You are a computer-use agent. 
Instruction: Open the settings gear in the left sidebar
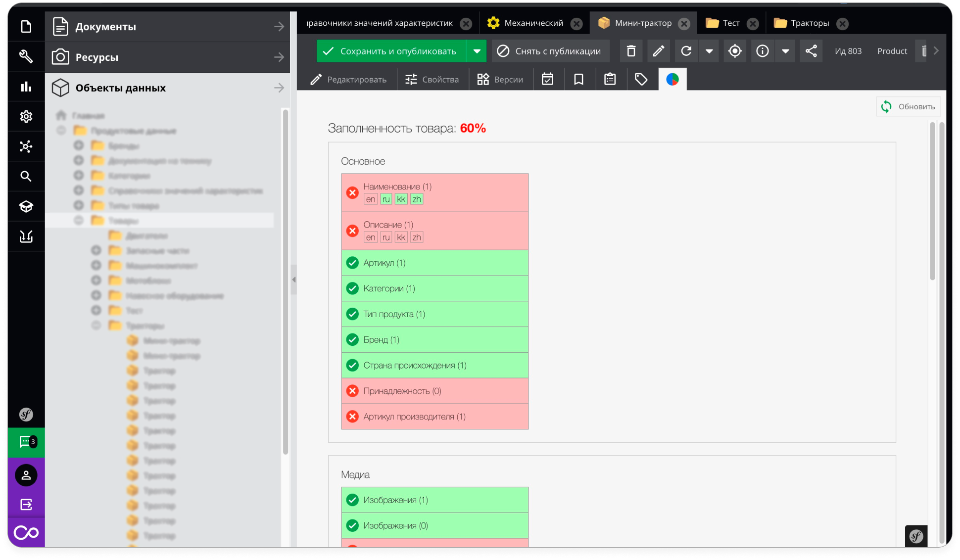tap(26, 116)
